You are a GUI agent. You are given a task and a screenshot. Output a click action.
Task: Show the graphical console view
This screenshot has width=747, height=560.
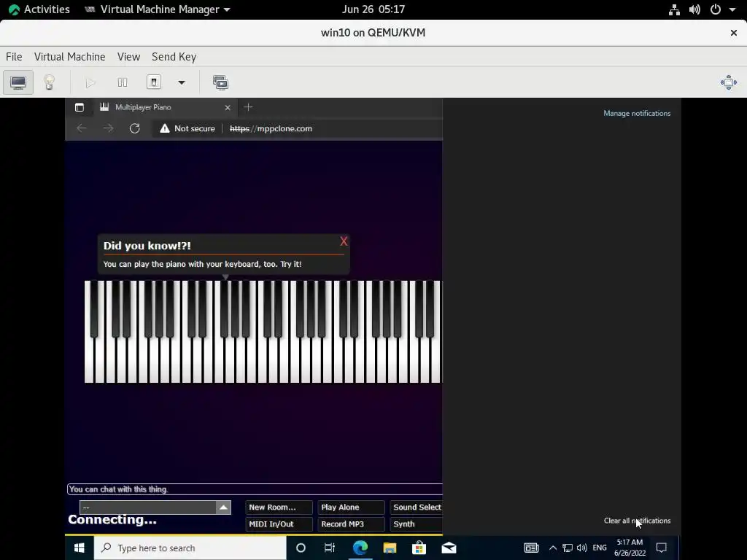(x=18, y=82)
